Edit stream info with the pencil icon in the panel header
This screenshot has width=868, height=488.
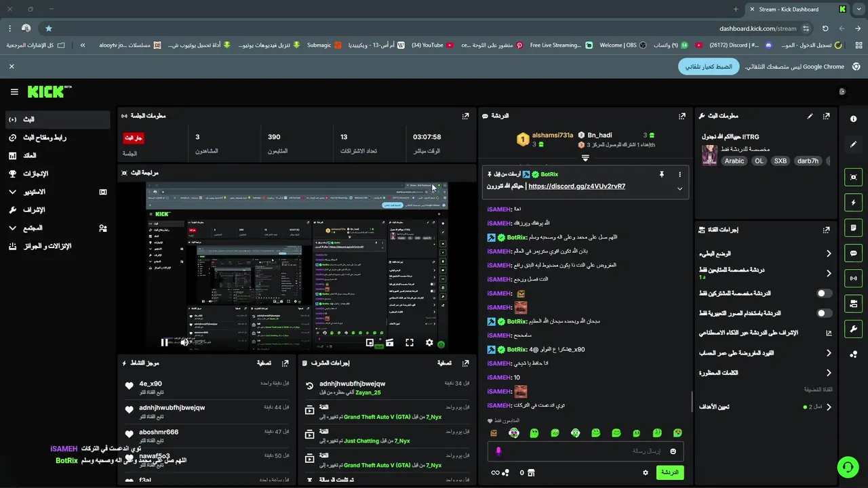pyautogui.click(x=810, y=116)
